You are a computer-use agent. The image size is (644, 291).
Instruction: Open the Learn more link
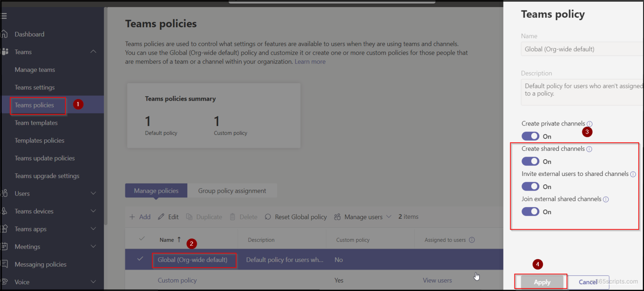click(310, 61)
